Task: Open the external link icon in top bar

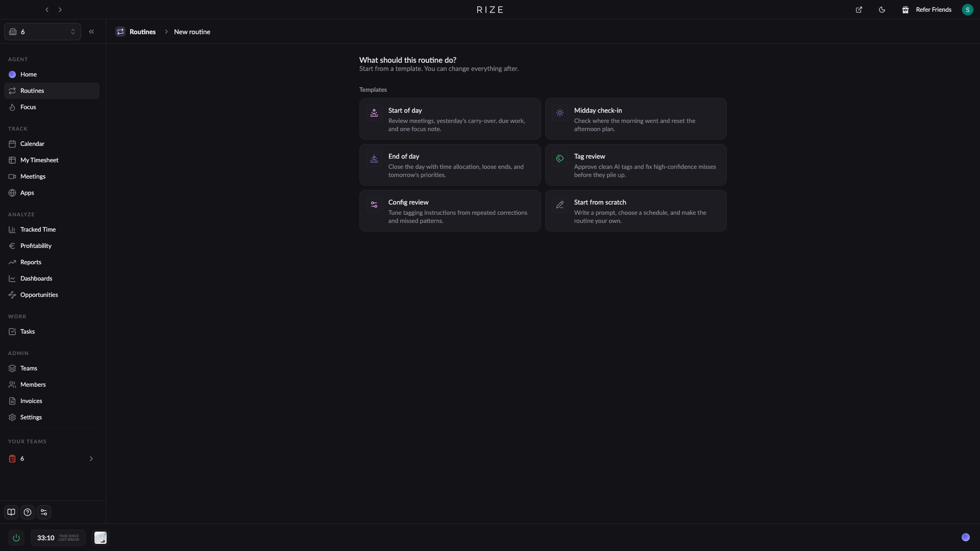Action: pos(859,10)
